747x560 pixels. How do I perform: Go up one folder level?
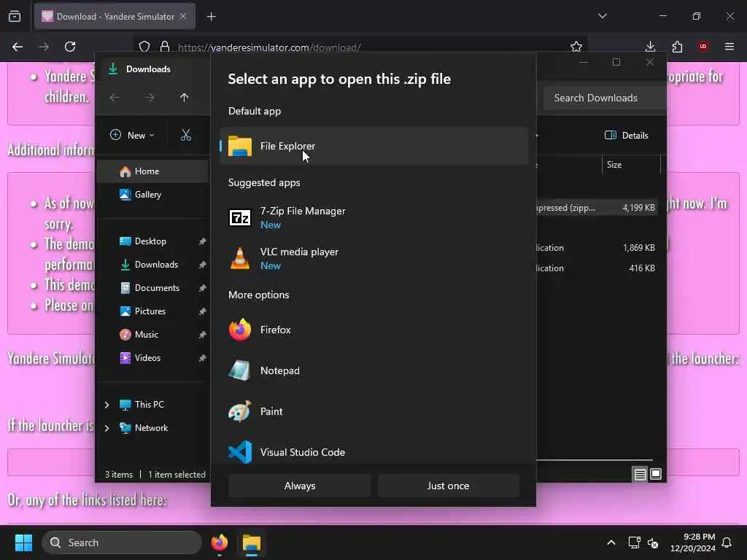[185, 98]
